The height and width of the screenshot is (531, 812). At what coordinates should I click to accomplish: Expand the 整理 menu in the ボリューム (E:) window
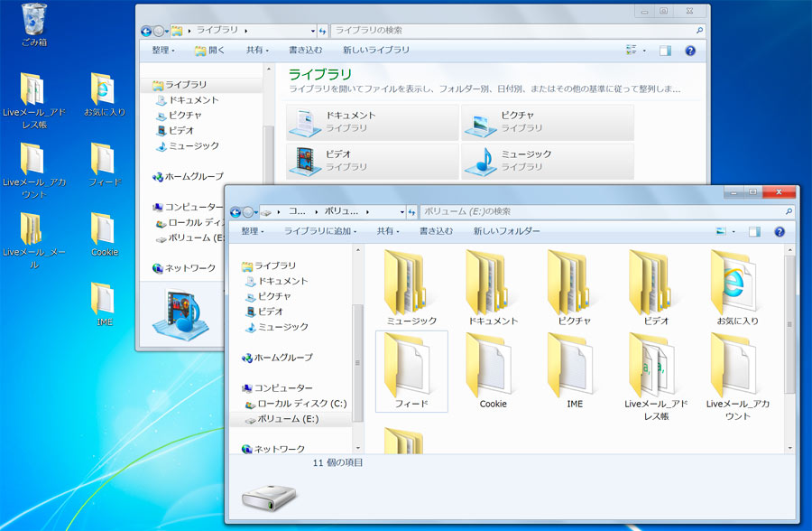[x=253, y=231]
